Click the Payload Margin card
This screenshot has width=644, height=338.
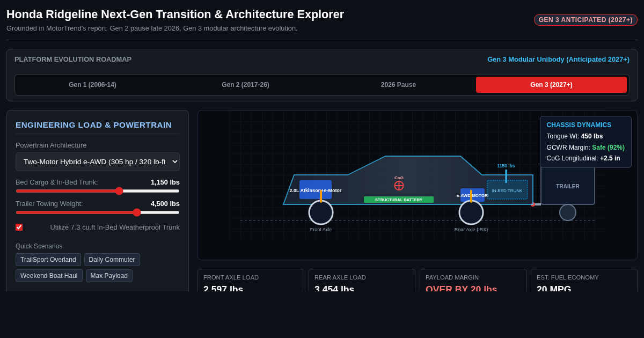pyautogui.click(x=473, y=281)
